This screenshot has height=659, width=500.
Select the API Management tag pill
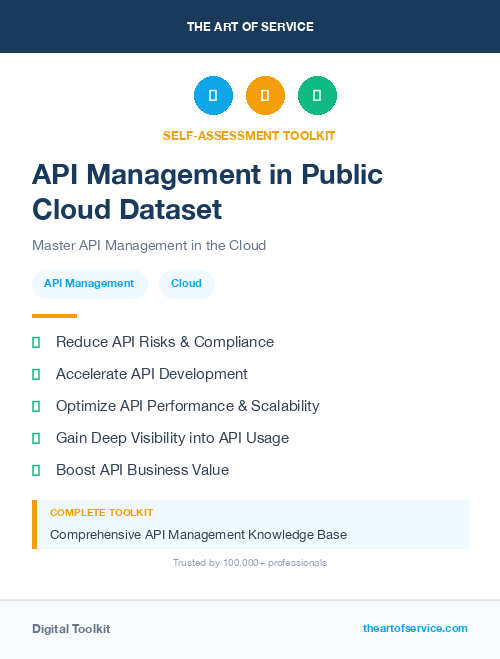coord(90,284)
